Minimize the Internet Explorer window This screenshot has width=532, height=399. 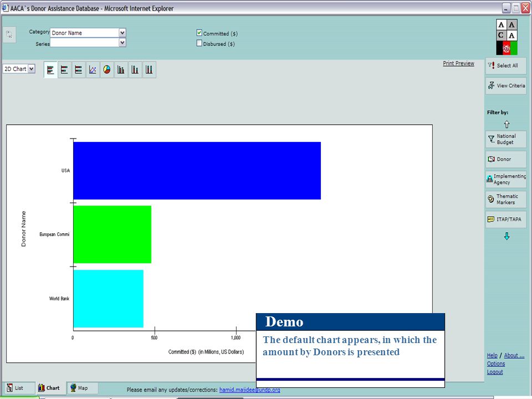(506, 8)
